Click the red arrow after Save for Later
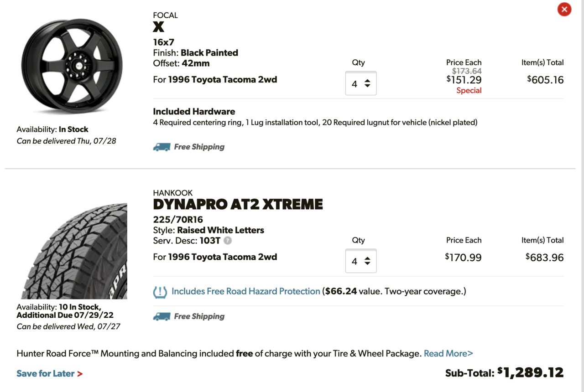Screen dimensions: 584x392 [80, 374]
